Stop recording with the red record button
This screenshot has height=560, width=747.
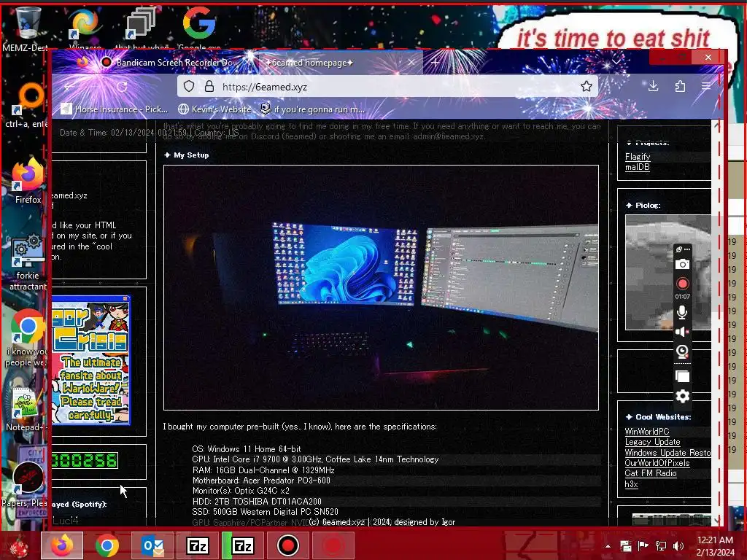(682, 284)
